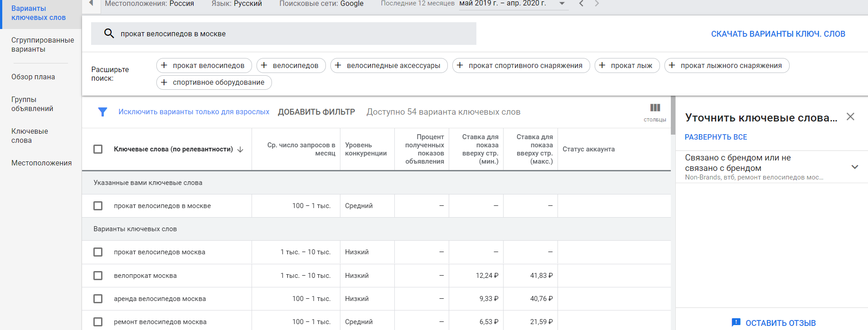Click the search magnifier icon
This screenshot has width=868, height=330.
point(109,33)
